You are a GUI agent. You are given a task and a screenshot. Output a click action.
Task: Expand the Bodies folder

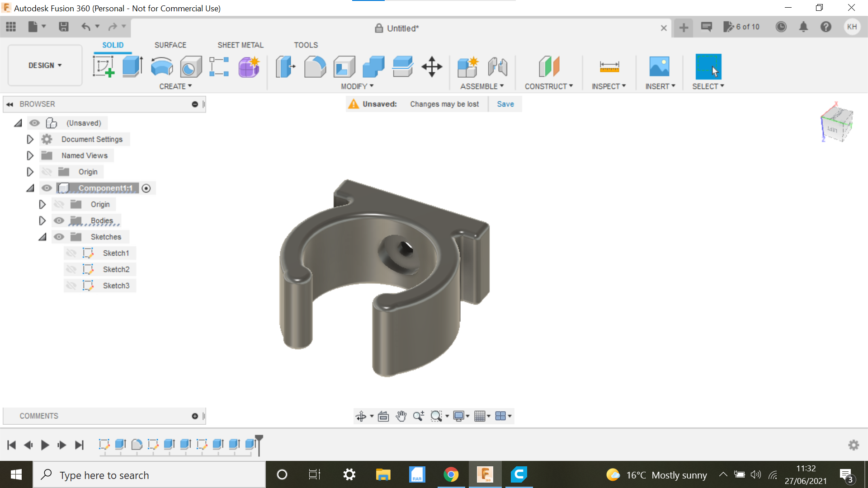point(42,221)
